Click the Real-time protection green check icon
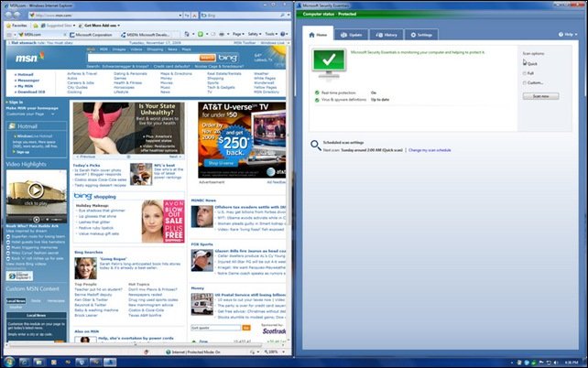The image size is (588, 368). pos(317,92)
